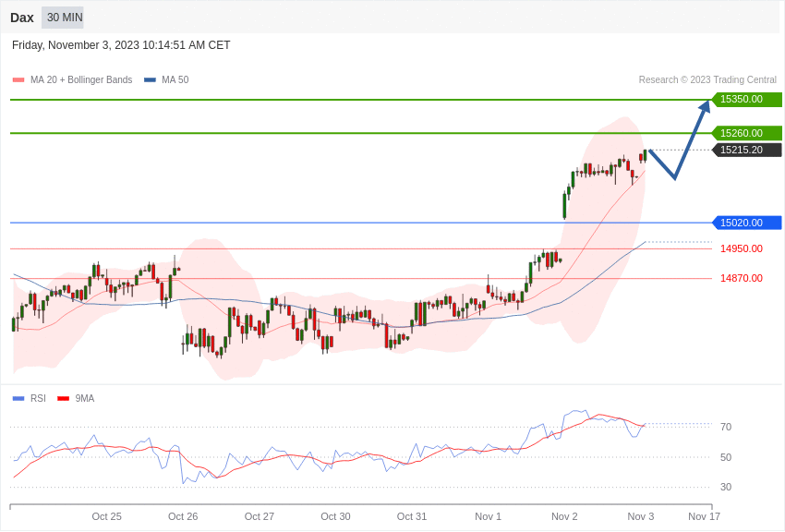
Task: Click the 15260.00 resistance price label
Action: pyautogui.click(x=746, y=133)
